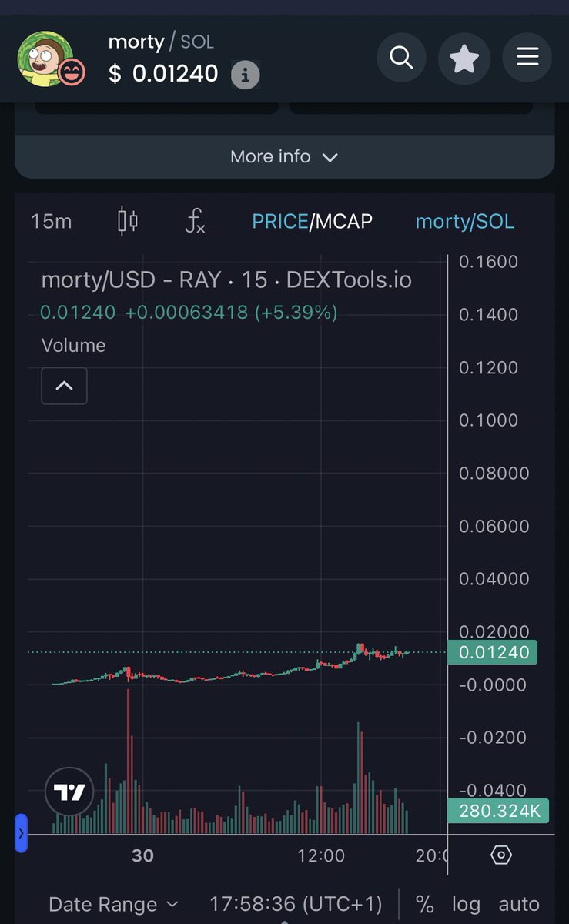This screenshot has height=924, width=569.
Task: Open chart settings hexagon gear icon
Action: coord(501,855)
